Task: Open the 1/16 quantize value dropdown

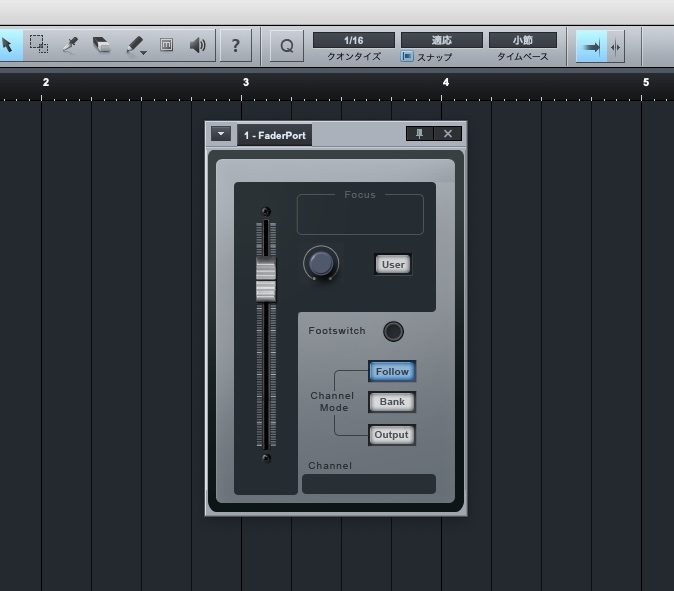Action: (354, 40)
